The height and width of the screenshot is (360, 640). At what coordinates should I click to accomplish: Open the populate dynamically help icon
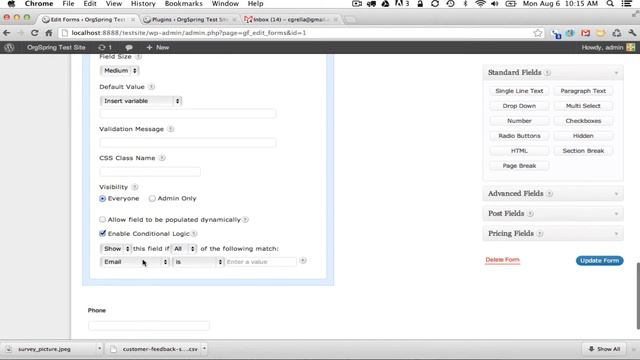pyautogui.click(x=245, y=220)
